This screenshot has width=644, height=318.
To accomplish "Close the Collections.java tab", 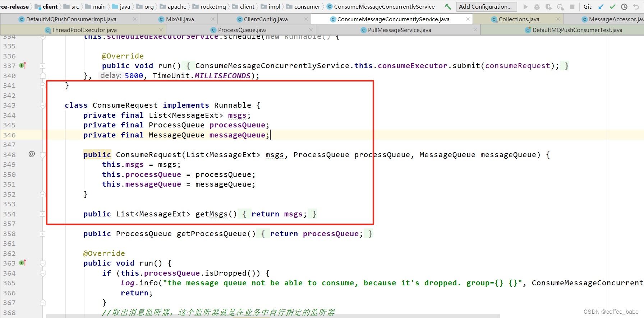I will coord(558,19).
